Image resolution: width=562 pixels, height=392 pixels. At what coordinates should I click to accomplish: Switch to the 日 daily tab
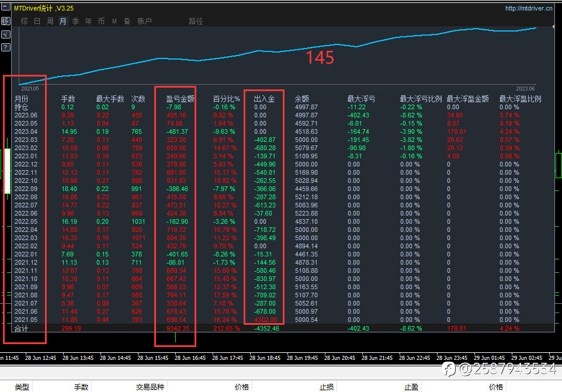click(37, 21)
